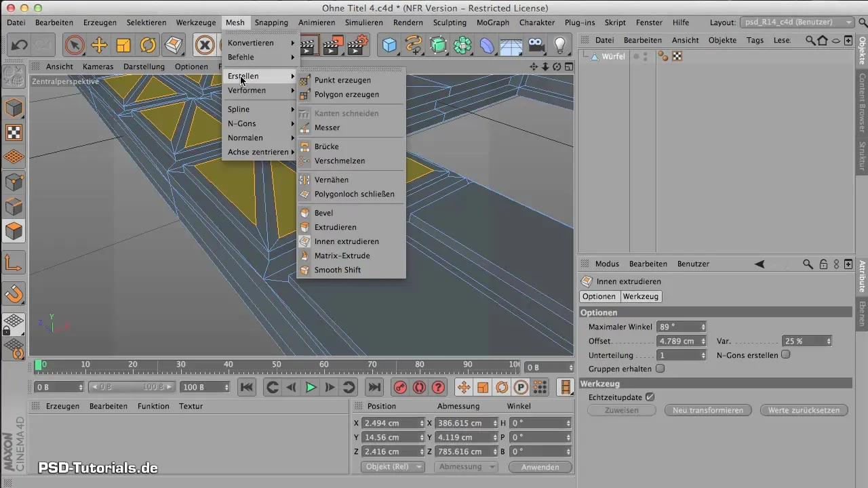This screenshot has height=488, width=868.
Task: Open the Objekt (Rel) dropdown
Action: (394, 467)
